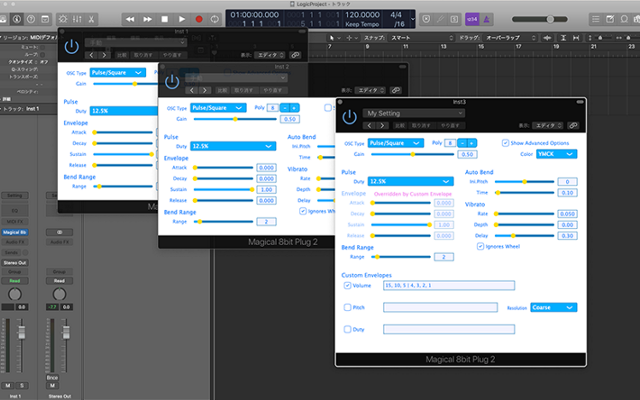The image size is (640, 400).
Task: Toggle Inst 3 plugin power button
Action: [x=349, y=117]
